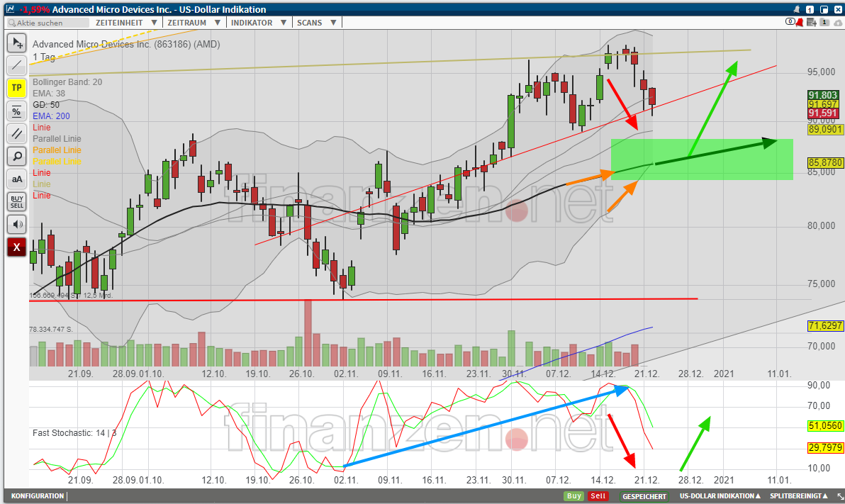Viewport: 845px width, 504px height.
Task: Open KONFIGURATION in the bottom bar
Action: [x=38, y=496]
